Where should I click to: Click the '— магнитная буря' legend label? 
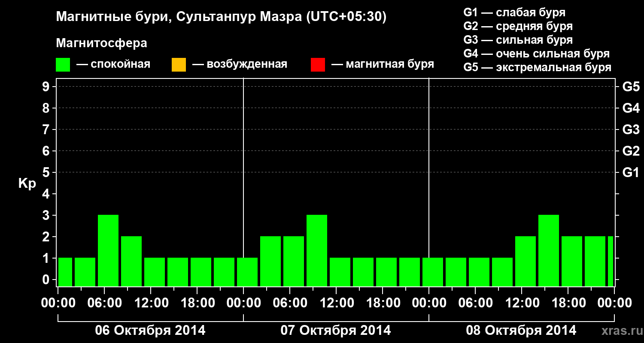tap(383, 65)
